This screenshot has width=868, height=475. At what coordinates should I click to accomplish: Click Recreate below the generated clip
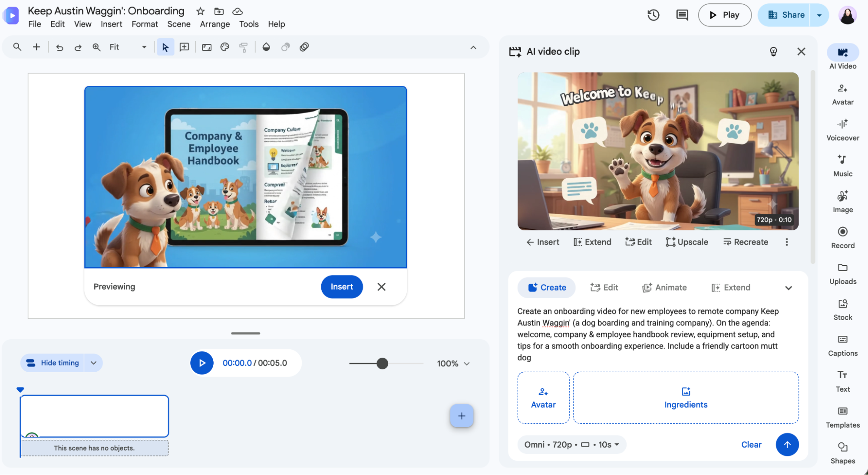click(745, 242)
